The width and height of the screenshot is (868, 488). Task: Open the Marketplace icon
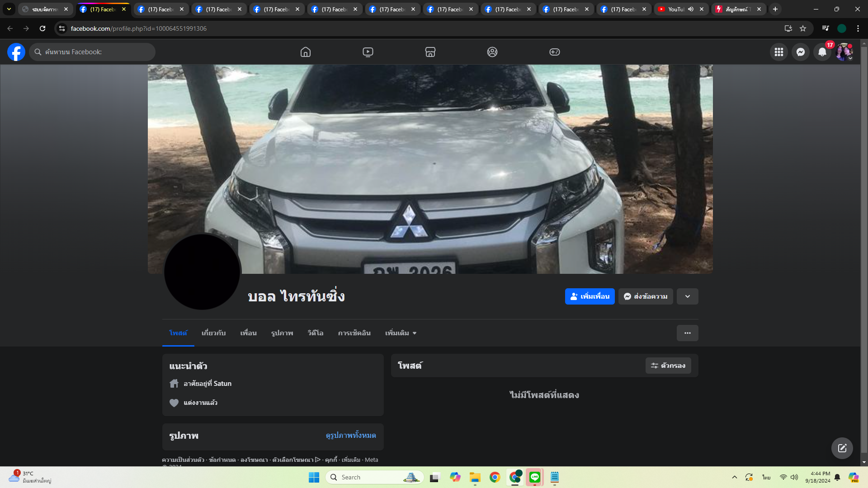[430, 52]
